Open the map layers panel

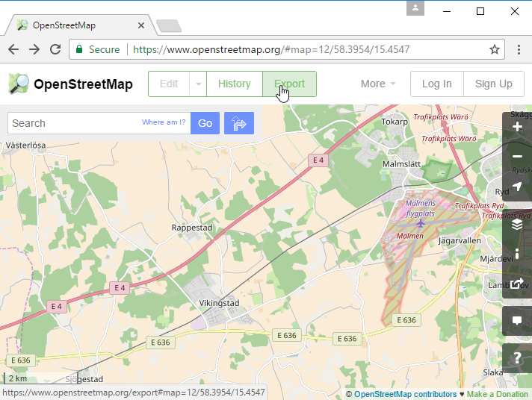(x=517, y=224)
